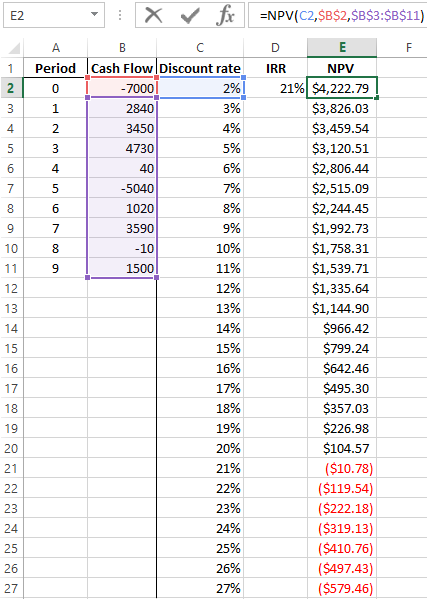
Task: Select column E header
Action: tap(342, 48)
